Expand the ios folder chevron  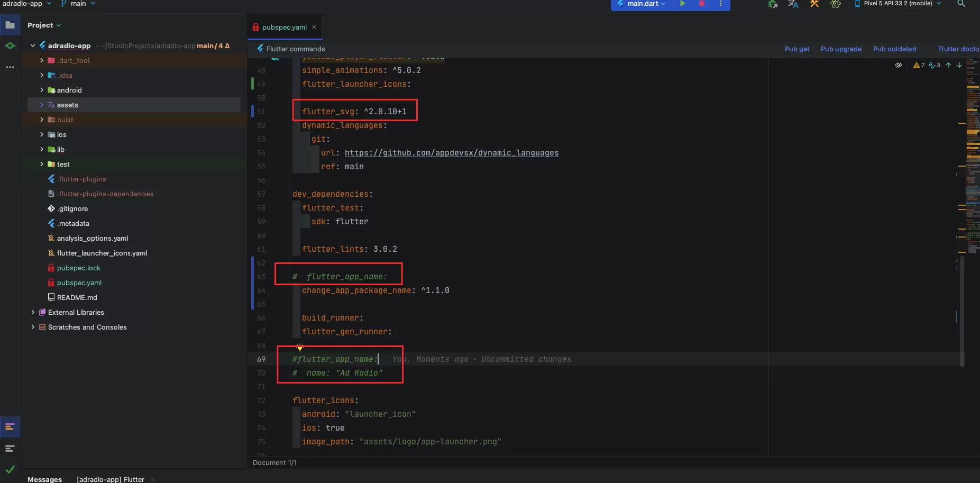[42, 134]
